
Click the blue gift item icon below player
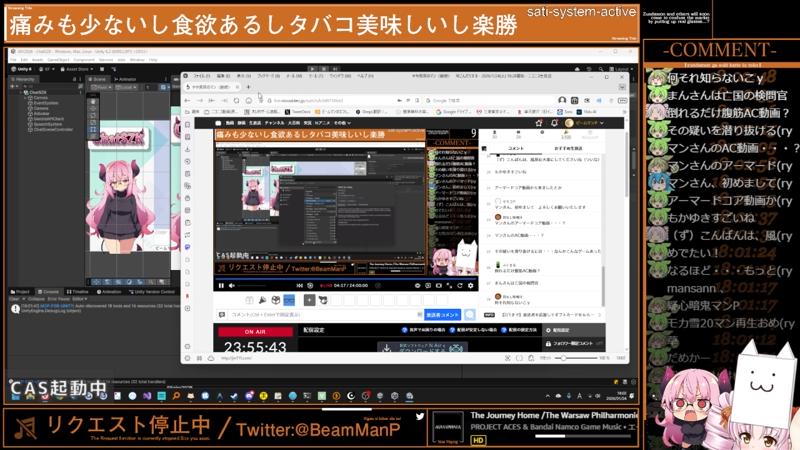click(289, 300)
